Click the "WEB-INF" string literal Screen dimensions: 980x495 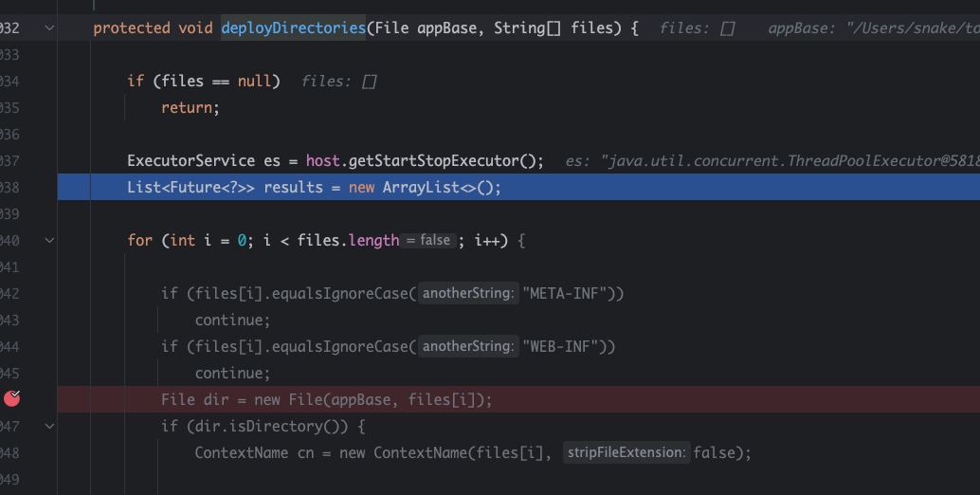coord(564,347)
